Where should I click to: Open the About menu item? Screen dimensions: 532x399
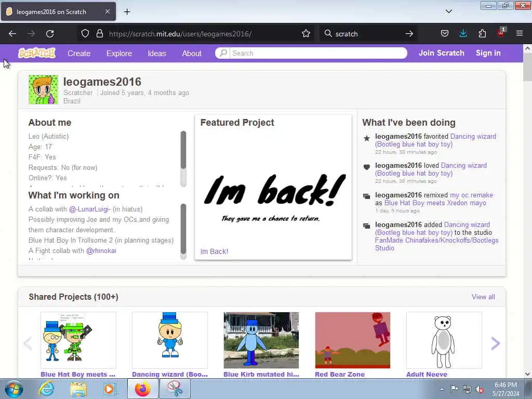[x=192, y=54]
